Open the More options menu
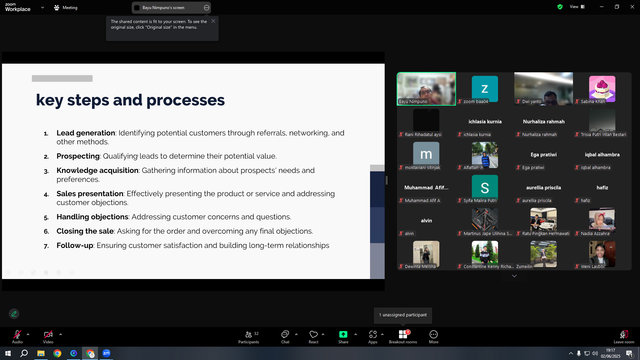This screenshot has height=360, width=640. (x=433, y=337)
